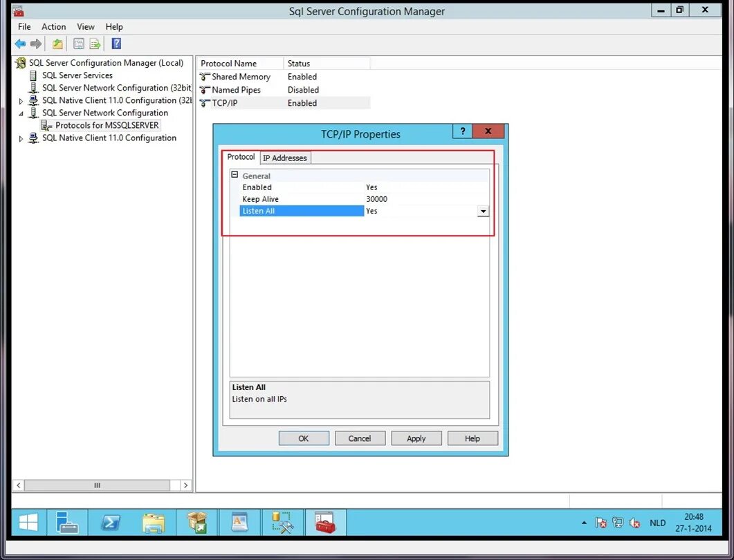Open Server Manager from the taskbar
The width and height of the screenshot is (734, 560).
pyautogui.click(x=67, y=522)
